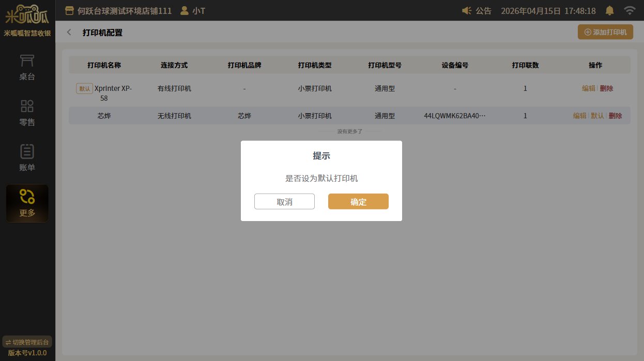Open the 零售 retail section
644x361 pixels.
click(27, 113)
